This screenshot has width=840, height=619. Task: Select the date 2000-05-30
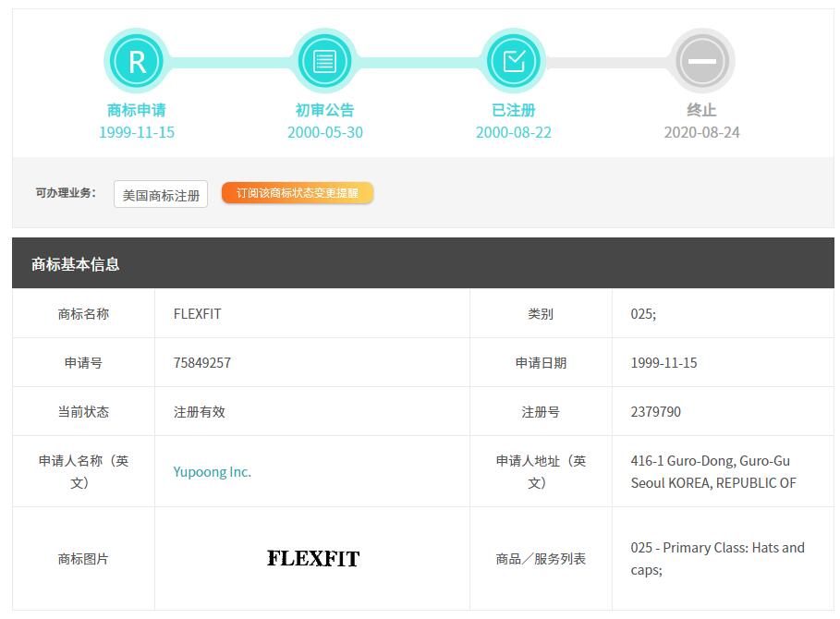click(x=325, y=132)
